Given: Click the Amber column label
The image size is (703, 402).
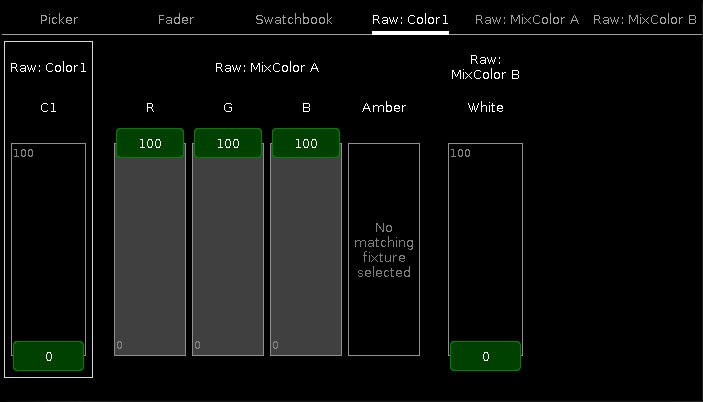Looking at the screenshot, I should click(384, 107).
